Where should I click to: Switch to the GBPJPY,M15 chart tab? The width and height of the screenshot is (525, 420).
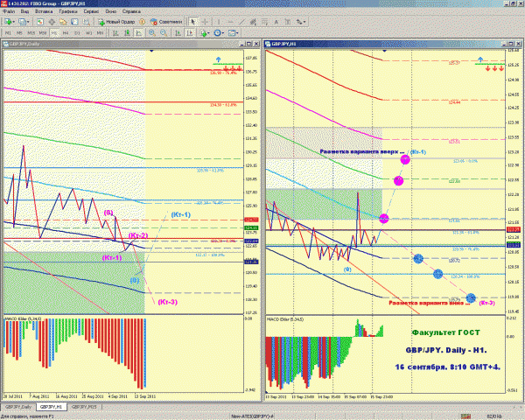click(84, 407)
